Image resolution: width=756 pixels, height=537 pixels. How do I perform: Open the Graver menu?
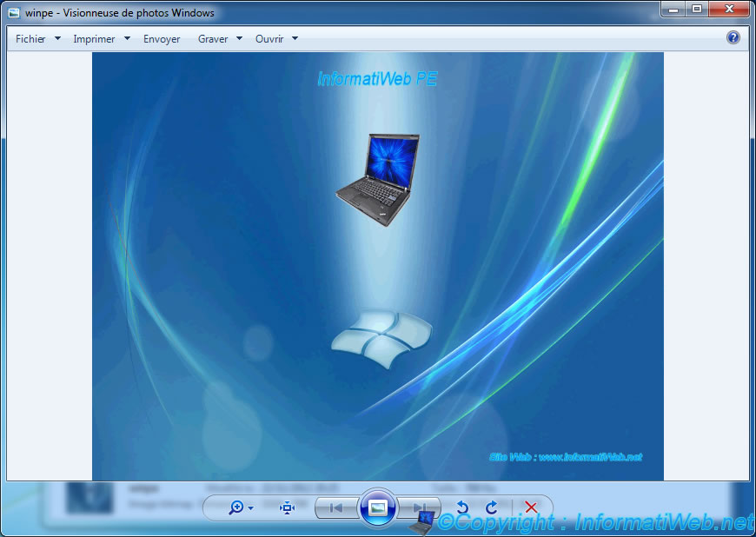[216, 38]
